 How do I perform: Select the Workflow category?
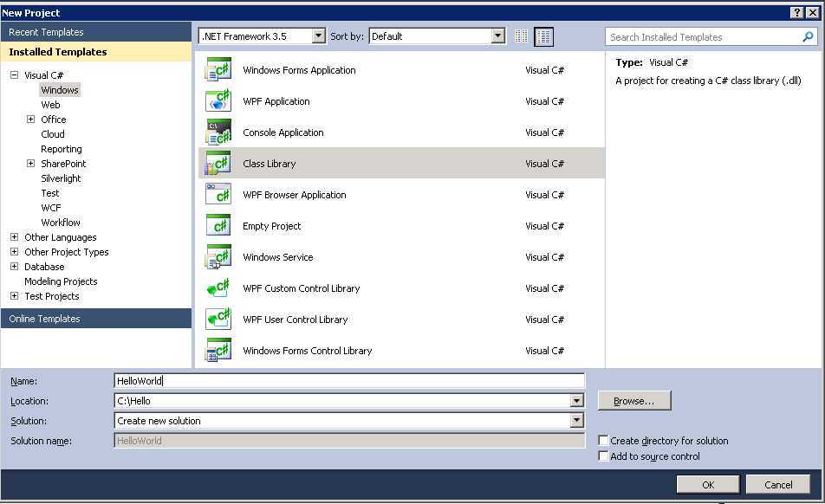click(x=61, y=223)
